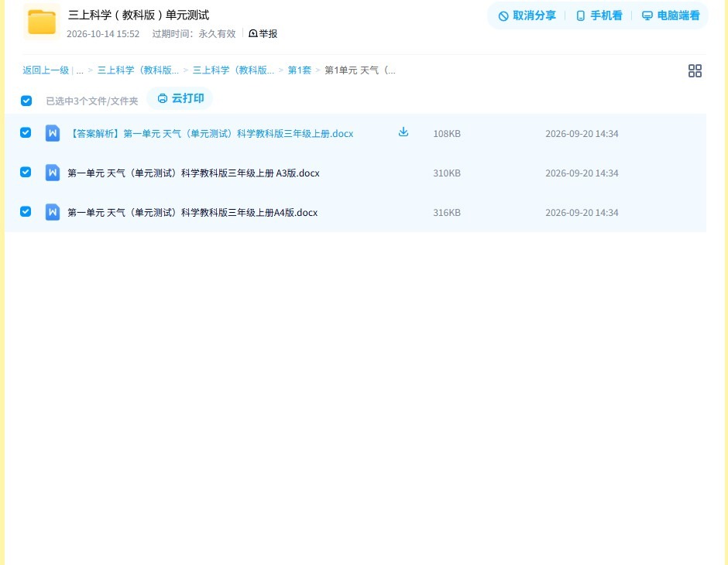Cancel sharing with 取消分享 button
728x565 pixels.
[x=527, y=15]
